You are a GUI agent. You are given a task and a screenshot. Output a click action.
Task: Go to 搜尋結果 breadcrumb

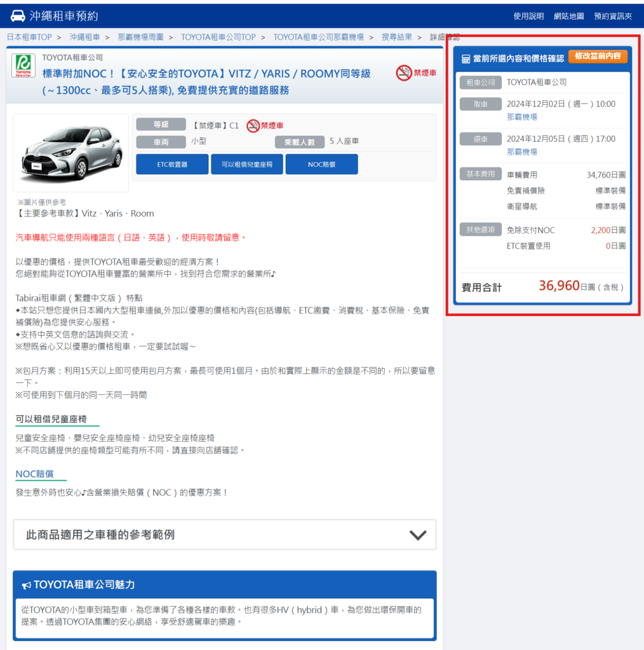click(x=397, y=37)
